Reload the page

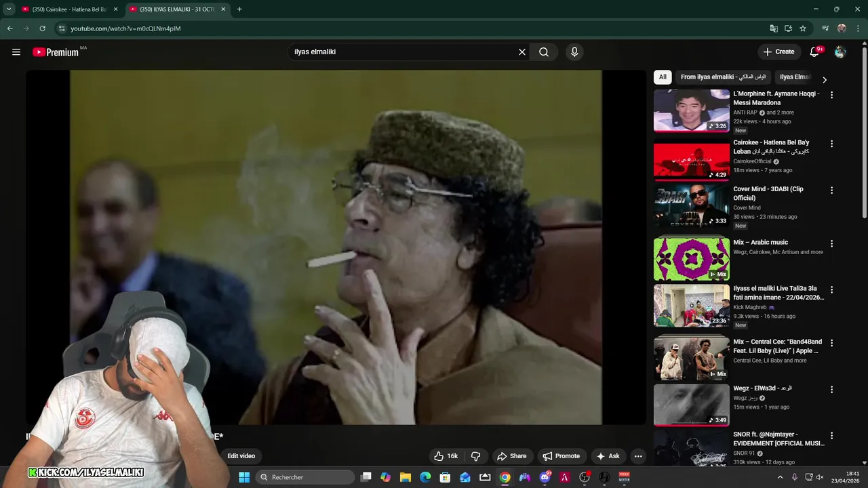point(42,28)
